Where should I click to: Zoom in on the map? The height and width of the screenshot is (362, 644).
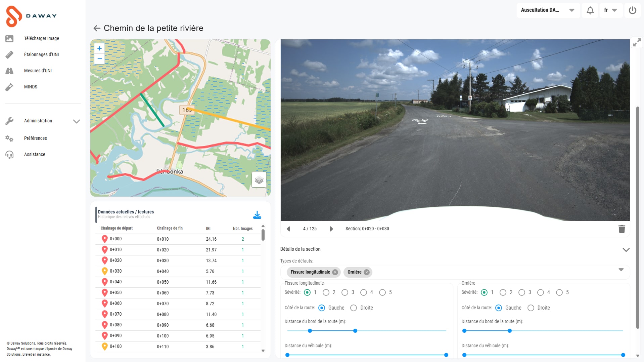coord(99,48)
